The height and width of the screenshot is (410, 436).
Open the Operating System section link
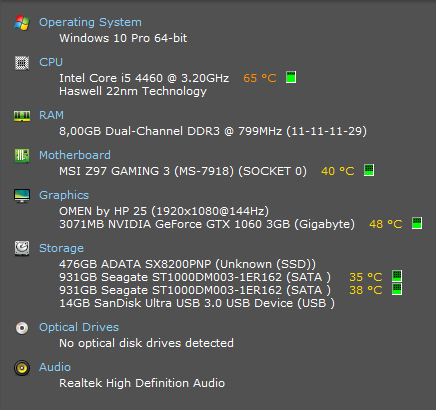[90, 22]
